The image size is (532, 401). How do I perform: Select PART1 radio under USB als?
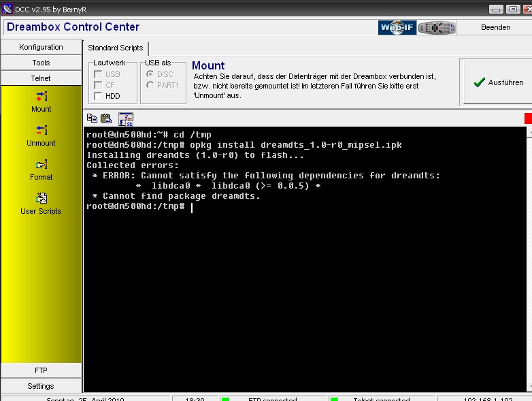tap(150, 85)
